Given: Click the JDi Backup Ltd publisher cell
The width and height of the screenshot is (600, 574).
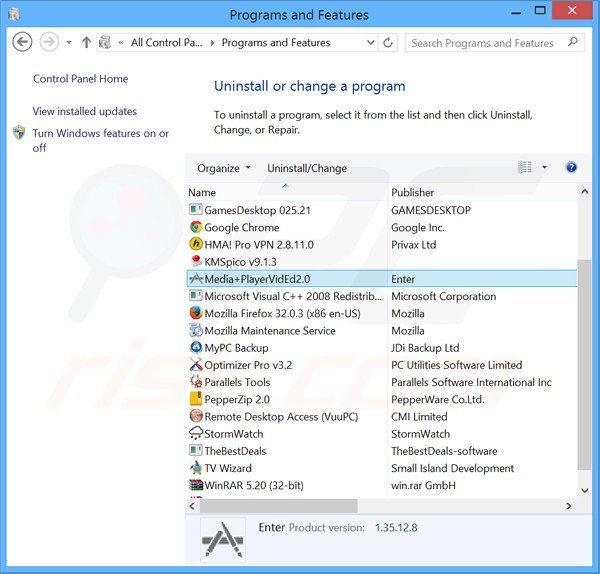Looking at the screenshot, I should click(425, 348).
